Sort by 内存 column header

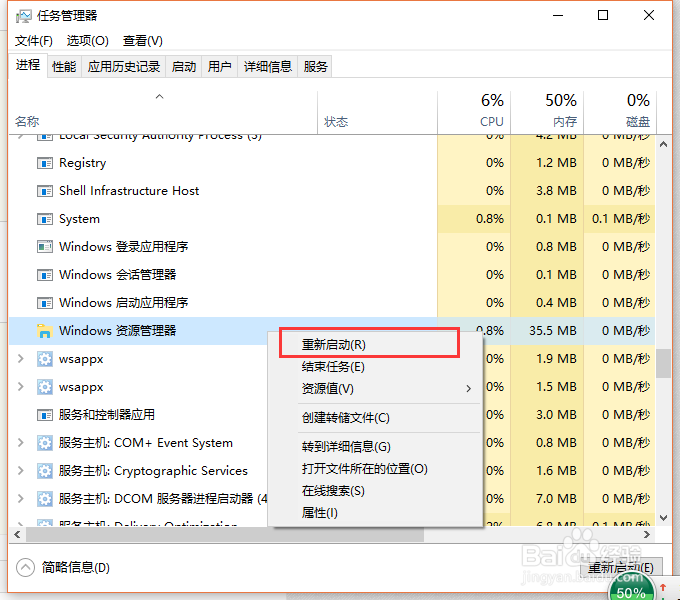tap(547, 112)
